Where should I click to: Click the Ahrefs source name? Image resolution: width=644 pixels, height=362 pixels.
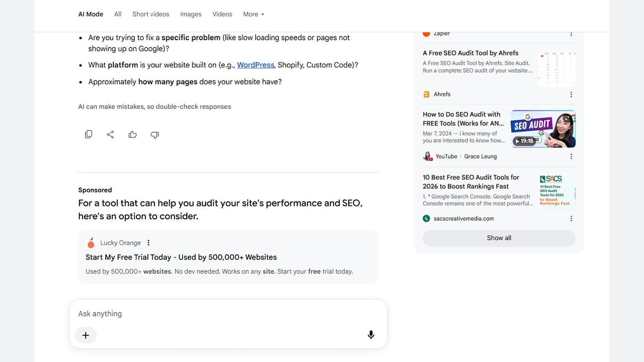pos(442,95)
